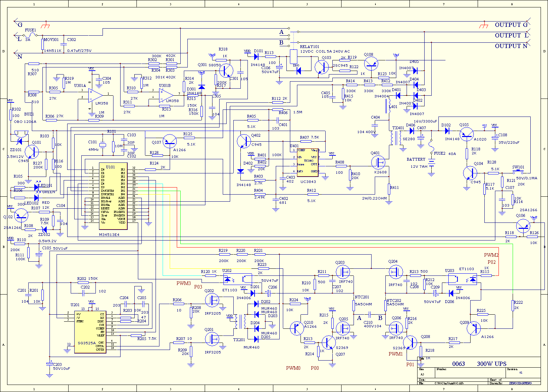Click the OUTPUT G label
Screen dimensions: 548x392
[511, 25]
